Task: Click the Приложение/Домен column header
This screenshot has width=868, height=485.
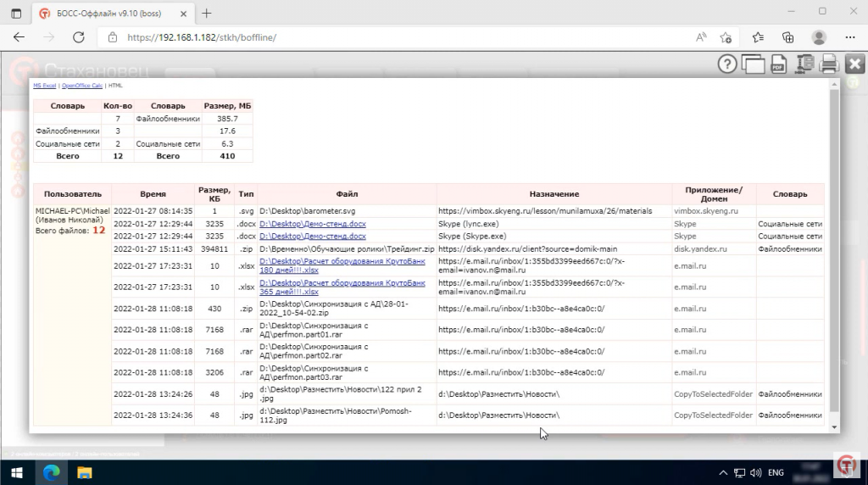Action: coord(714,194)
